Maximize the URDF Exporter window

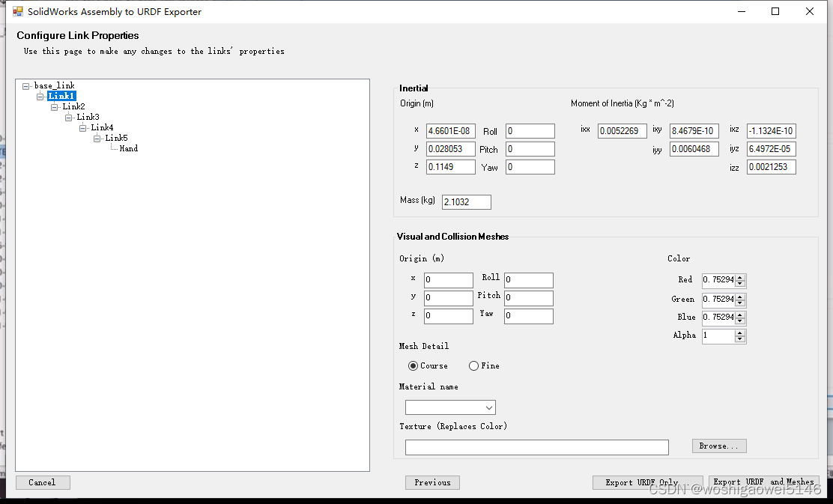coord(775,11)
